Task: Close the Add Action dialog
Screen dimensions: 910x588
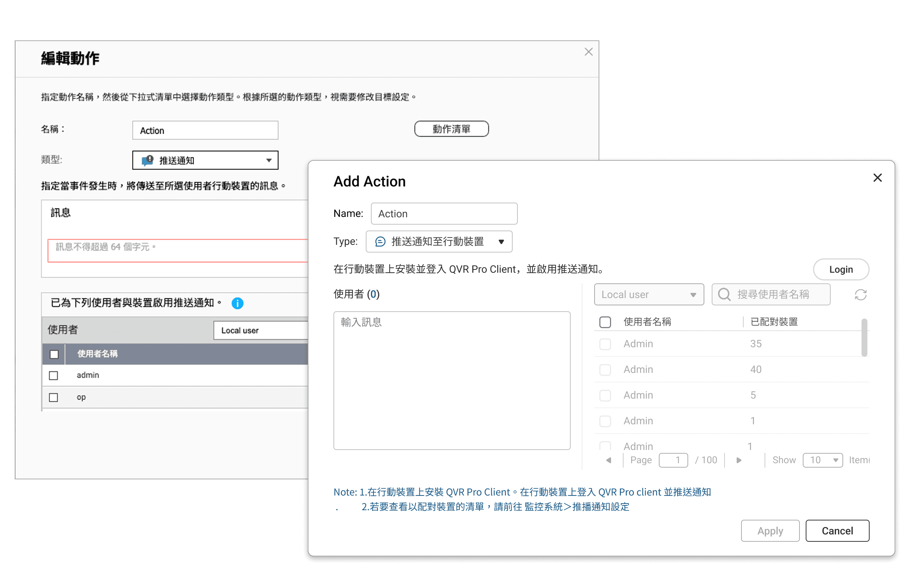Action: coord(877,178)
